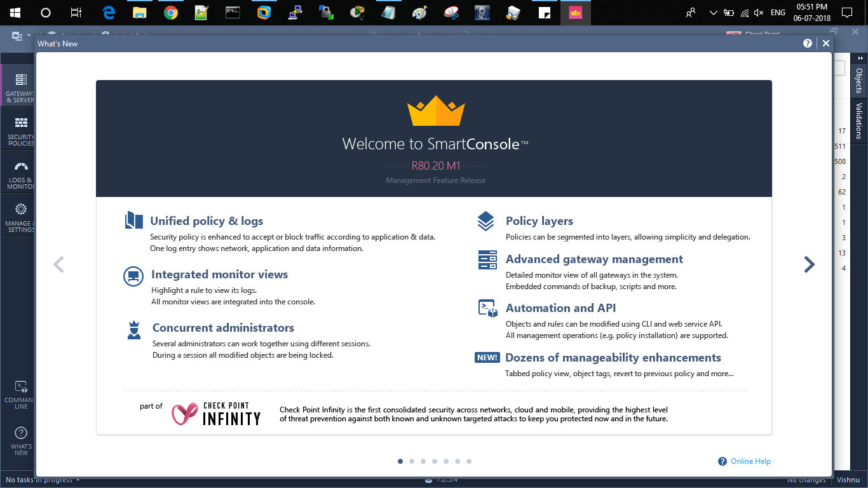Launch Microsoft Edge from the taskbar

tap(109, 13)
